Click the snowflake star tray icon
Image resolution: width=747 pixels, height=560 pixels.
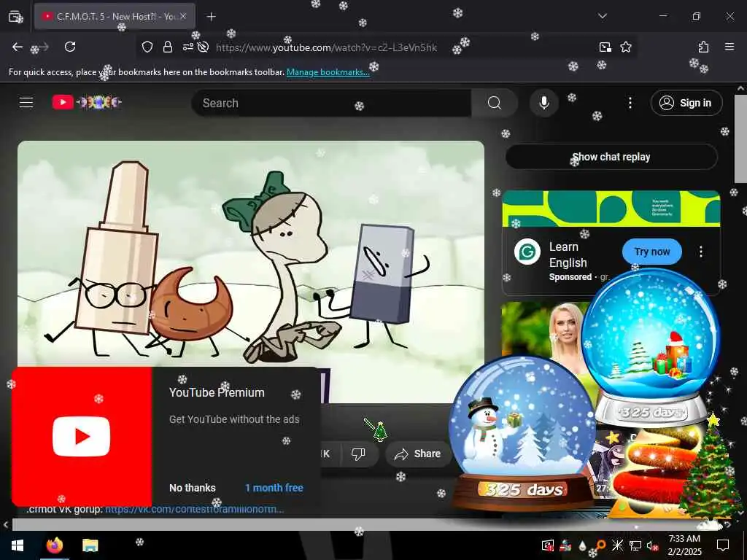617,545
